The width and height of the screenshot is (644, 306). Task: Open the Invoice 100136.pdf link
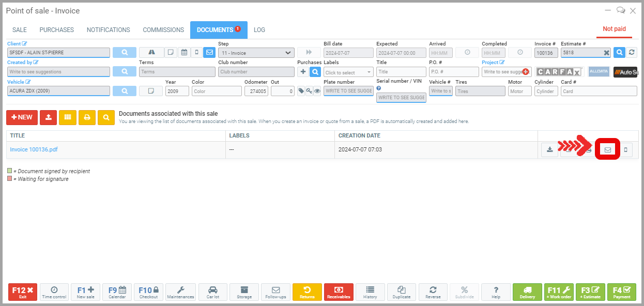click(34, 150)
